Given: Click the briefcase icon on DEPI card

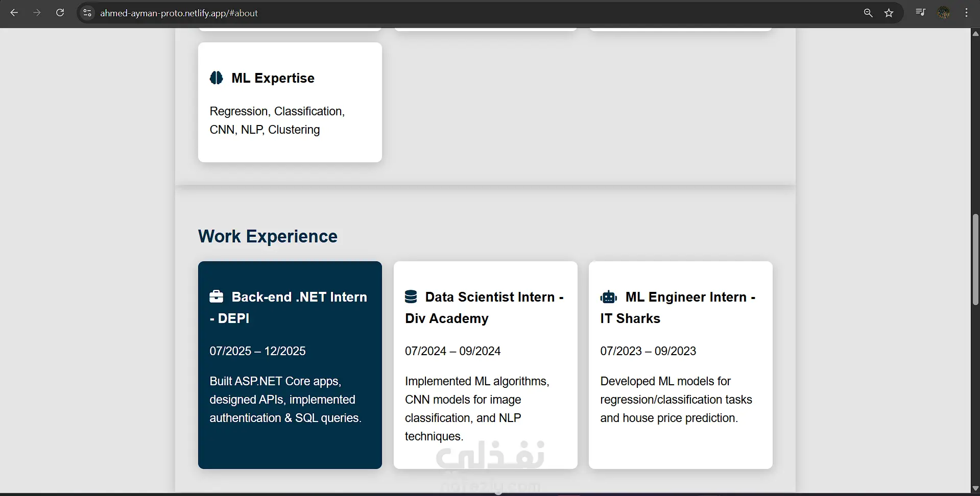Looking at the screenshot, I should (x=217, y=296).
